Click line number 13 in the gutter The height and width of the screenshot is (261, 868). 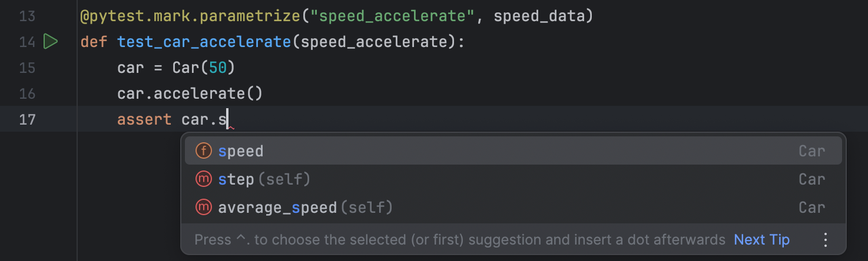pyautogui.click(x=27, y=16)
